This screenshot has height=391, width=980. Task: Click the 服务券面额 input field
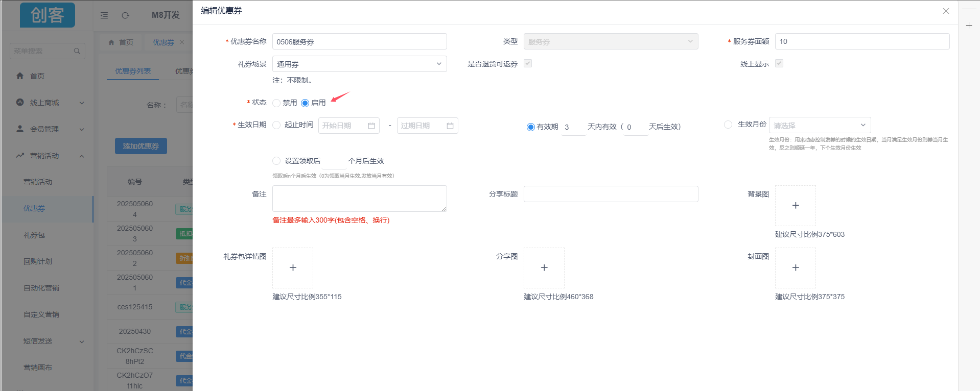click(x=862, y=41)
